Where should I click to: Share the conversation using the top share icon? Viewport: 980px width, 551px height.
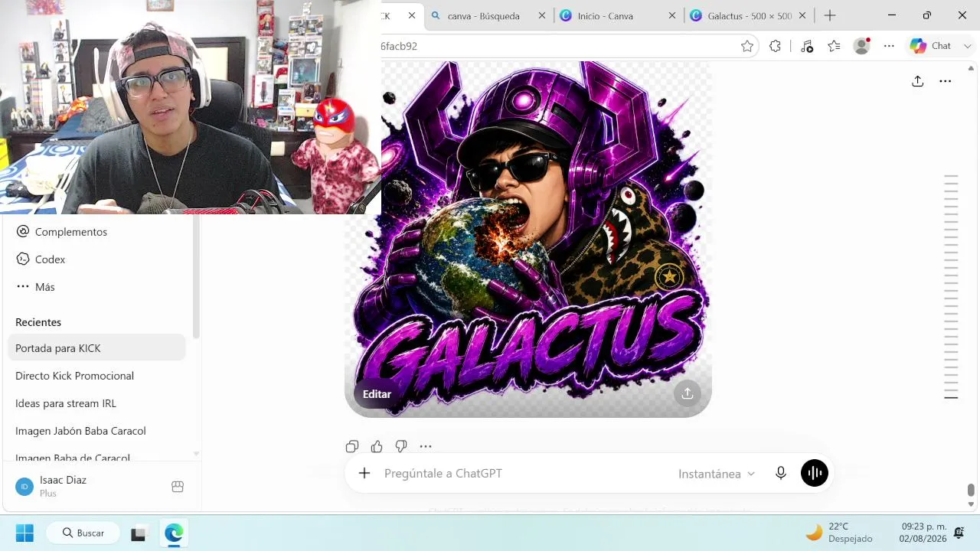pos(917,81)
